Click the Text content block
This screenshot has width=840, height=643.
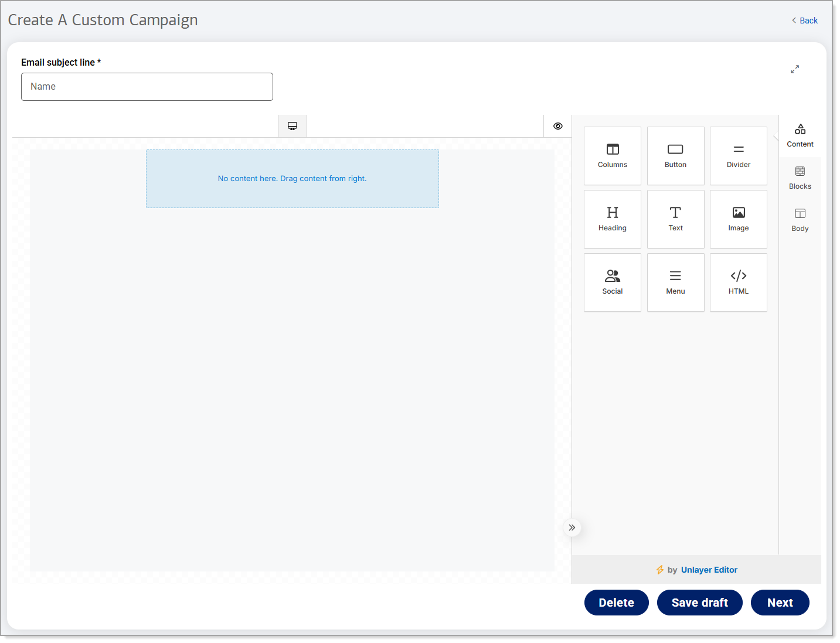(675, 219)
